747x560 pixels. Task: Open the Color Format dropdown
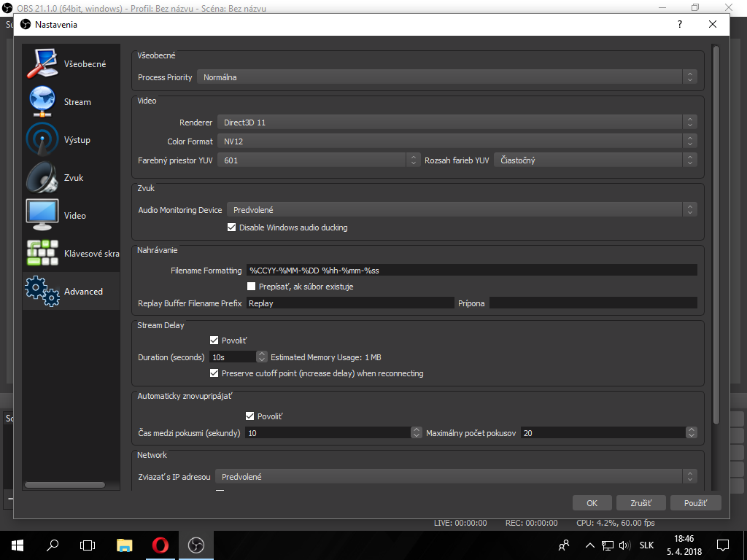(457, 141)
